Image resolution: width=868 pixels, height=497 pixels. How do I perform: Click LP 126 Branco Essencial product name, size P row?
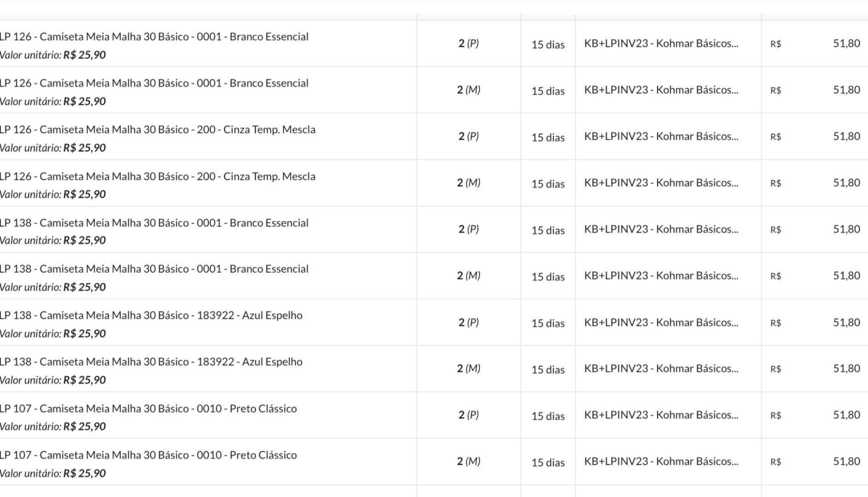pyautogui.click(x=154, y=37)
